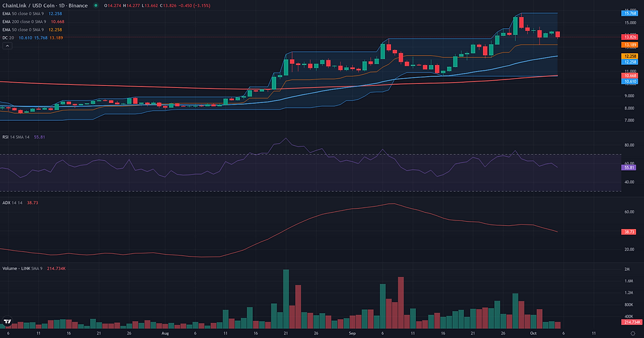Select the ADX 14 14 legend
The height and width of the screenshot is (338, 644).
20,203
